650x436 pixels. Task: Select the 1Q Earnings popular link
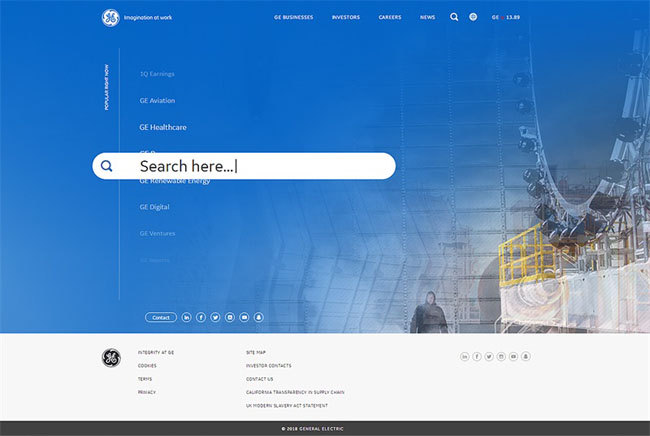(157, 74)
